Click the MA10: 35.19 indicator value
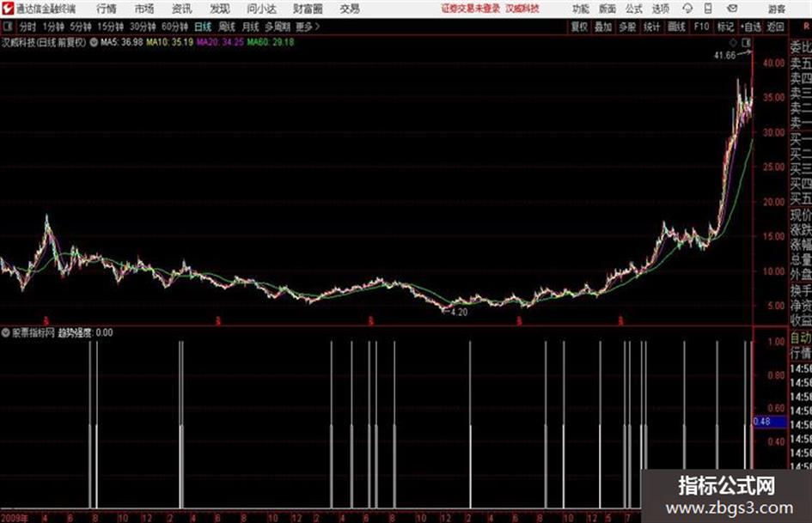Screen dimensions: 812x523 [170, 42]
